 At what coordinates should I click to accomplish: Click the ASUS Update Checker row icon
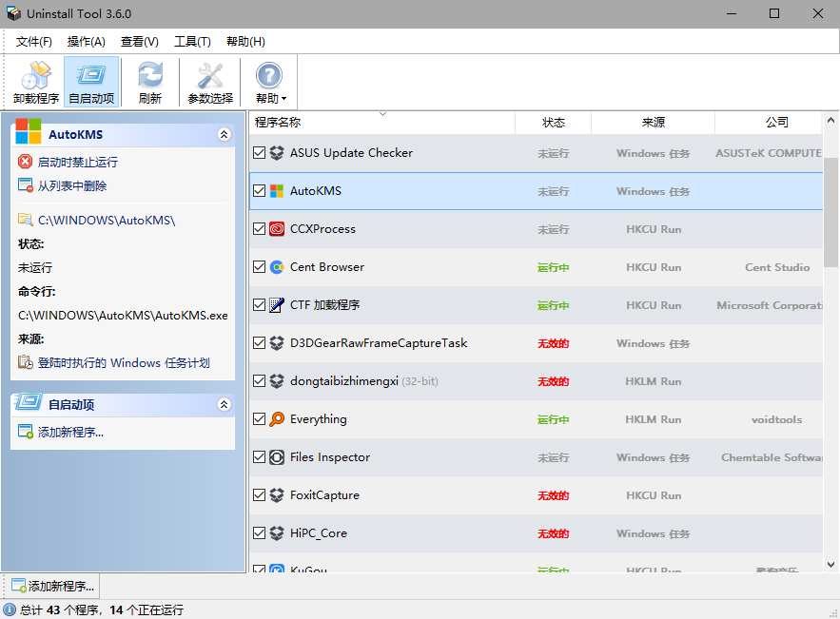[277, 153]
